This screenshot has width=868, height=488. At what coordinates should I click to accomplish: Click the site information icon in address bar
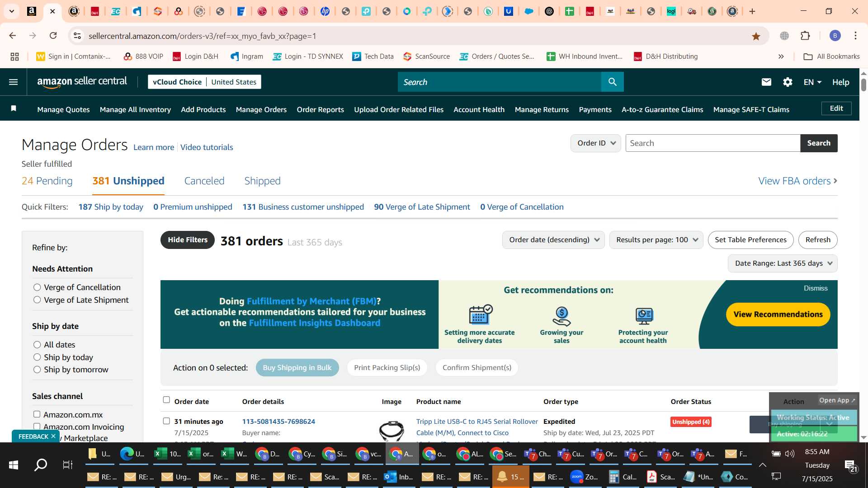(77, 36)
